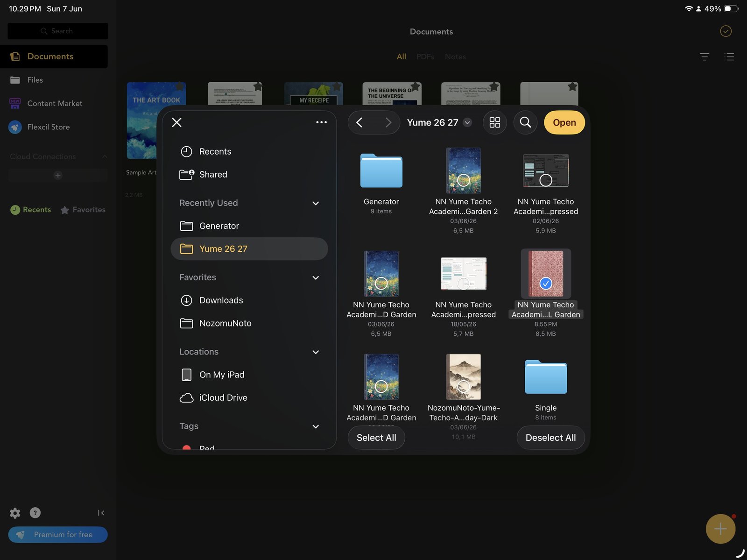The height and width of the screenshot is (560, 747).
Task: Collapse the Locations section
Action: point(316,352)
